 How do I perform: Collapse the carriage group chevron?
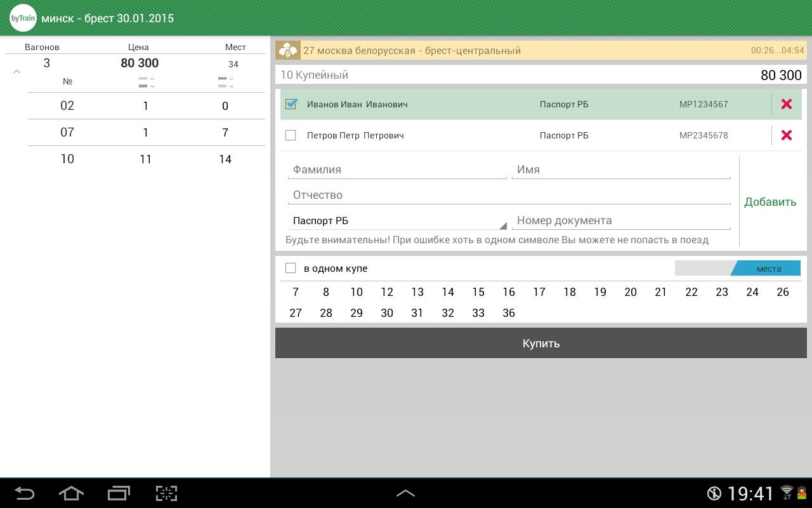pos(17,72)
